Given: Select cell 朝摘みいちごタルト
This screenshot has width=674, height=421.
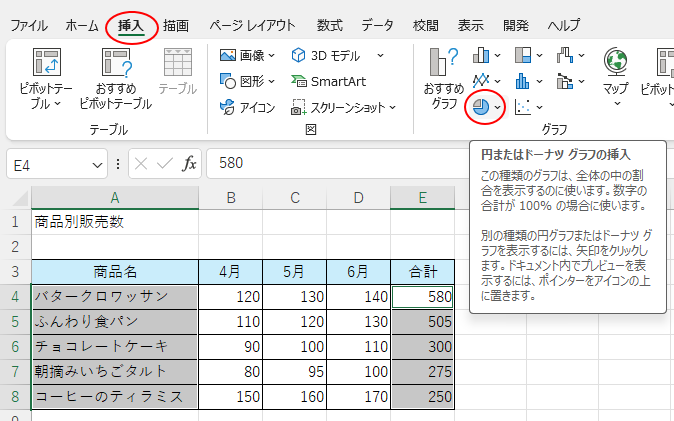Looking at the screenshot, I should pos(115,372).
